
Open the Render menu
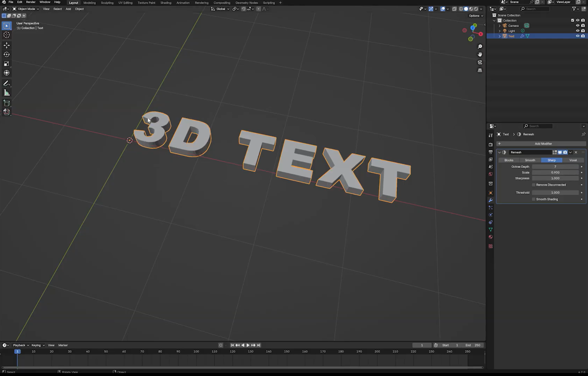tap(31, 2)
